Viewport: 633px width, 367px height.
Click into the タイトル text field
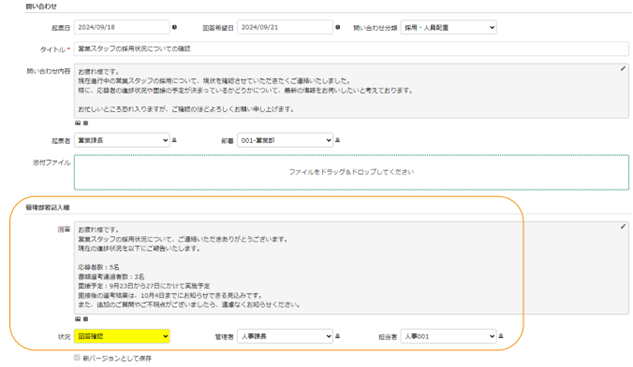pos(351,49)
